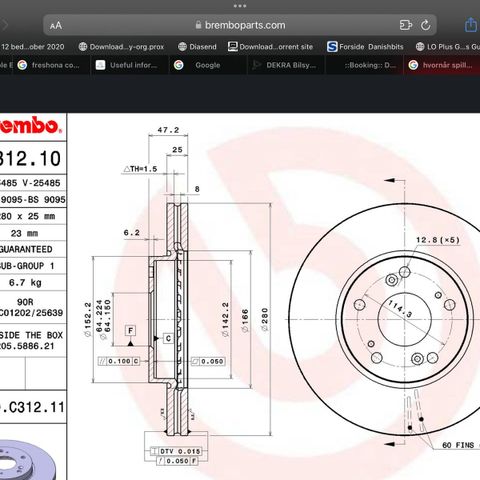Click the '0.100 C' parallelism tolerance box
Image resolution: width=480 pixels, height=480 pixels.
[119, 361]
